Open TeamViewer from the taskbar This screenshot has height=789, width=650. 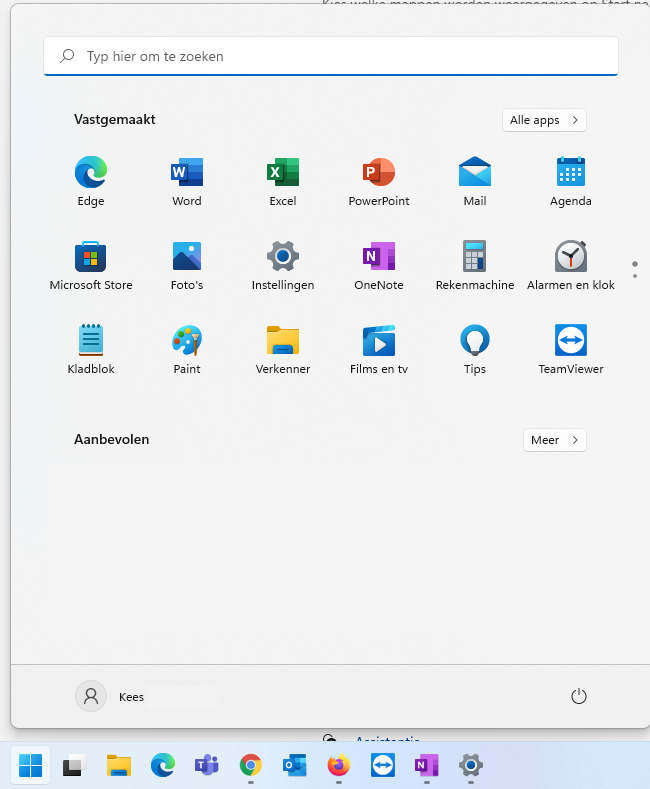(x=383, y=765)
